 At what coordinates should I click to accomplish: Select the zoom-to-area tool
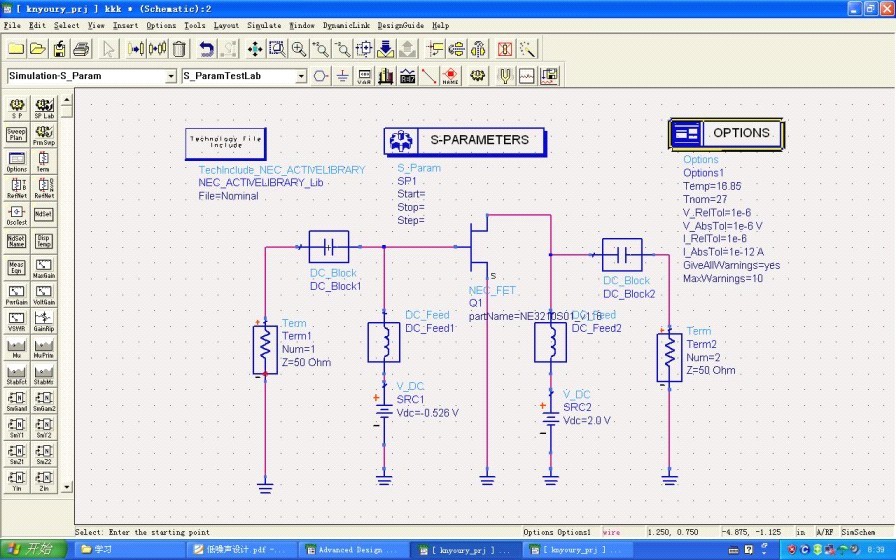click(277, 49)
